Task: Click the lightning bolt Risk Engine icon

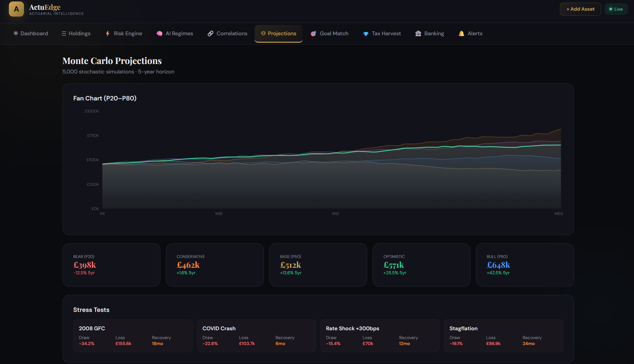Action: pos(107,33)
